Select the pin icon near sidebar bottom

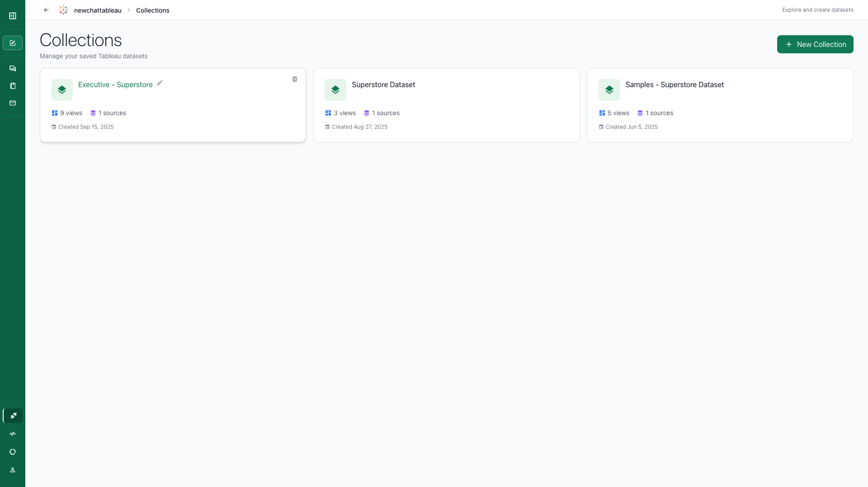click(x=13, y=416)
